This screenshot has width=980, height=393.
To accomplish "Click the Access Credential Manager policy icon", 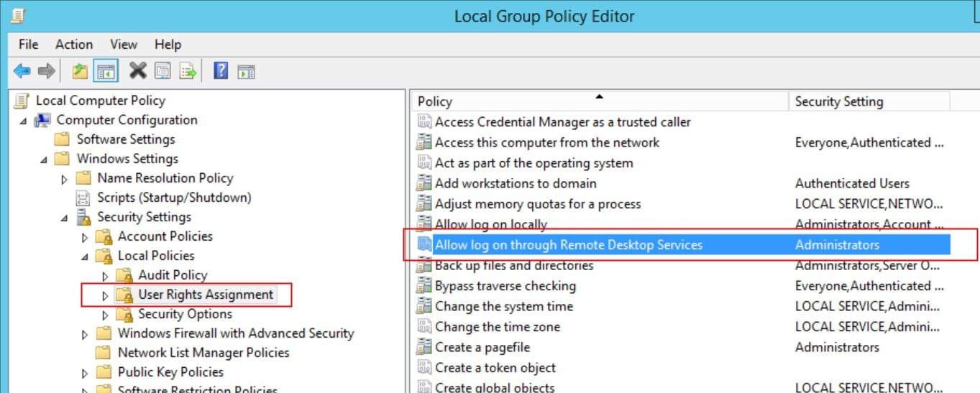I will point(424,122).
